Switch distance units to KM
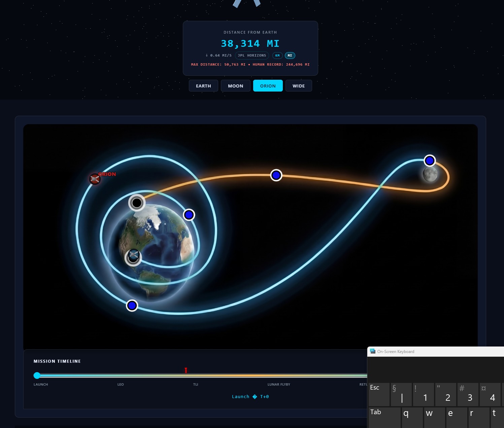The image size is (504, 428). [277, 56]
